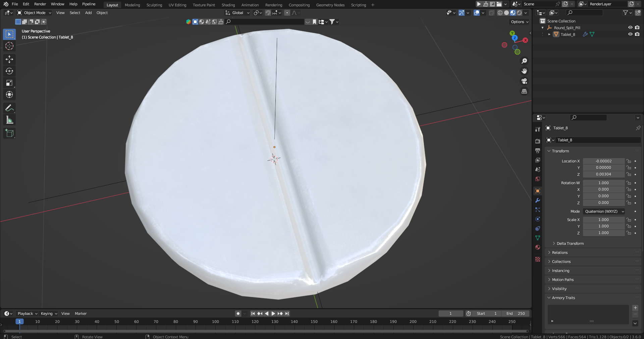Image resolution: width=644 pixels, height=339 pixels.
Task: Activate the Rotate tool
Action: 9,71
